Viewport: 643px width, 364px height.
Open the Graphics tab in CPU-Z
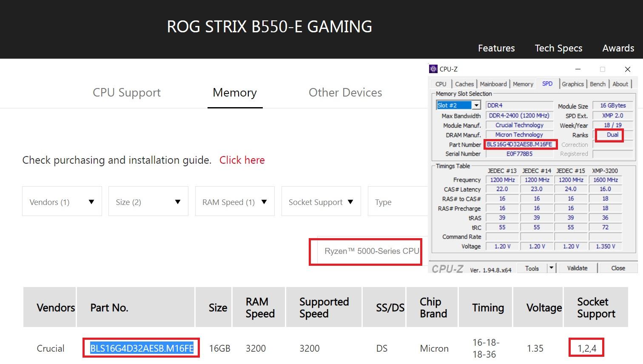pos(573,84)
